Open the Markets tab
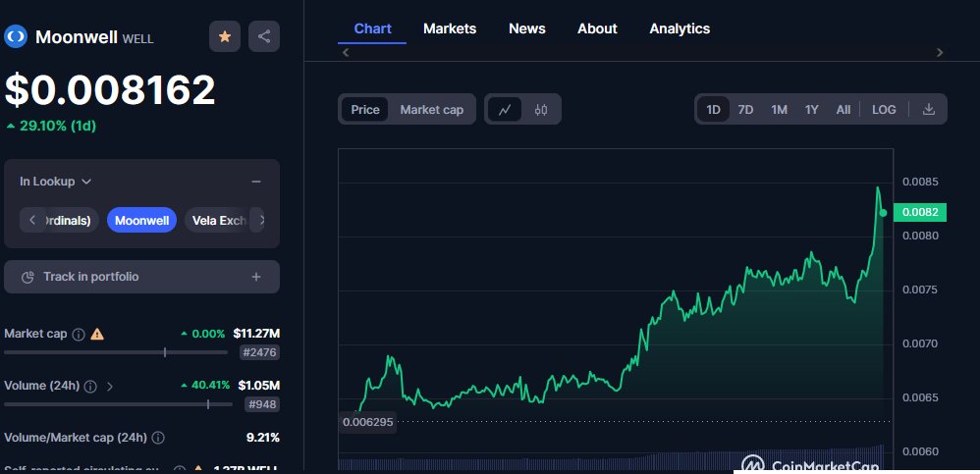This screenshot has width=980, height=474. pos(450,28)
